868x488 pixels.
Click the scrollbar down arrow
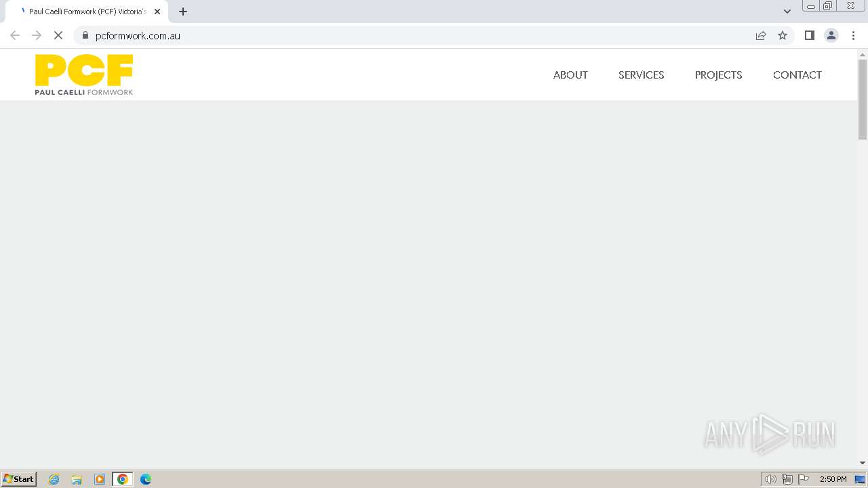tap(863, 463)
